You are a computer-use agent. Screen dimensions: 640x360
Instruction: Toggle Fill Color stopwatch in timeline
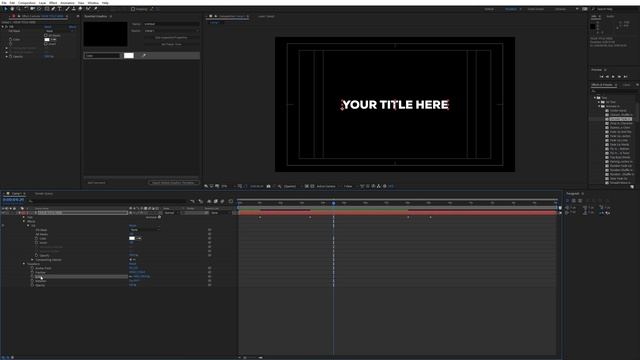36,238
